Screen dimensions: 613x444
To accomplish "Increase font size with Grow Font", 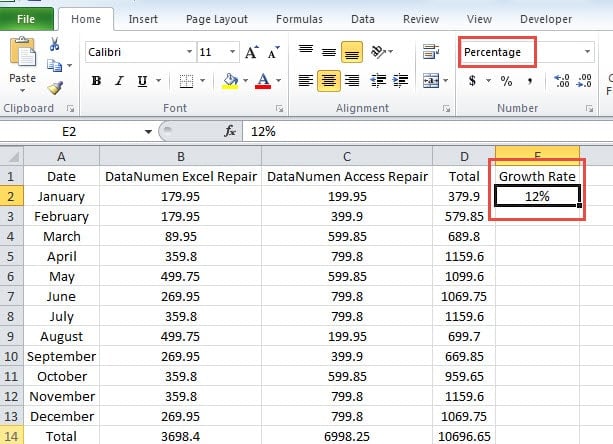I will pos(252,52).
